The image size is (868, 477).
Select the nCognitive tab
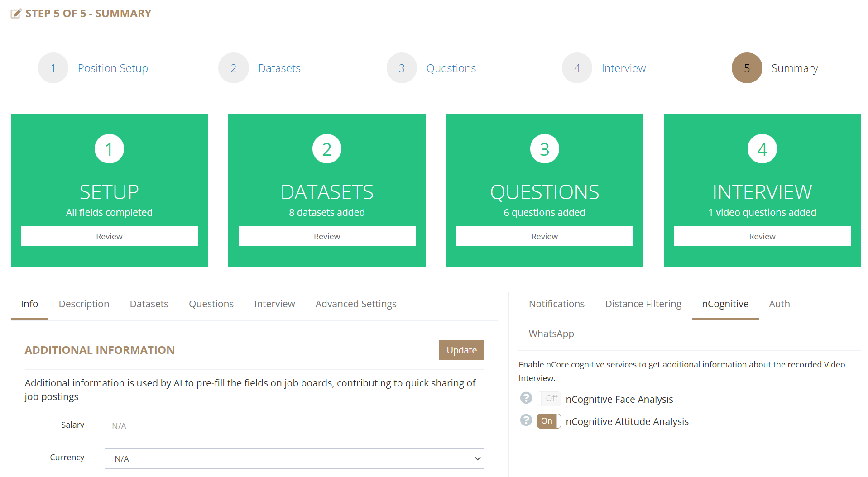click(725, 304)
